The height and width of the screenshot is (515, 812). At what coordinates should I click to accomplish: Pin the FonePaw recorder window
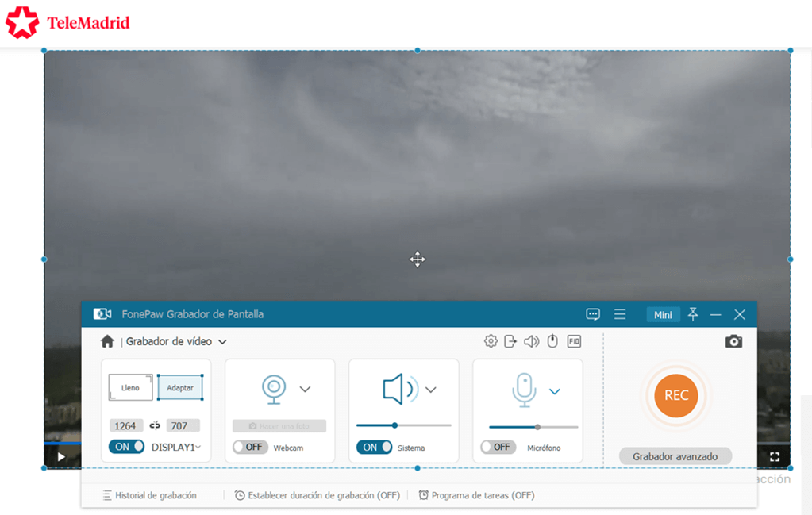(693, 314)
